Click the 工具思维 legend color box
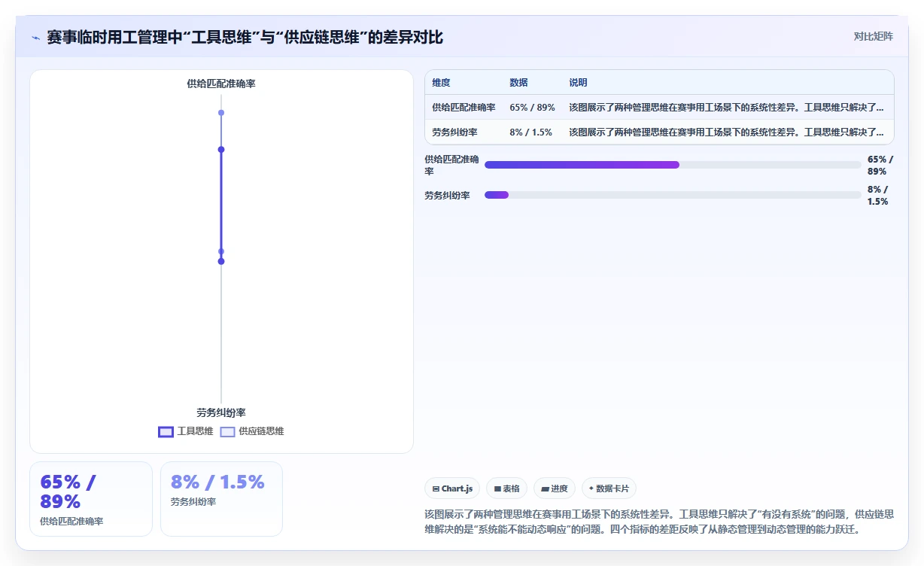 click(166, 432)
